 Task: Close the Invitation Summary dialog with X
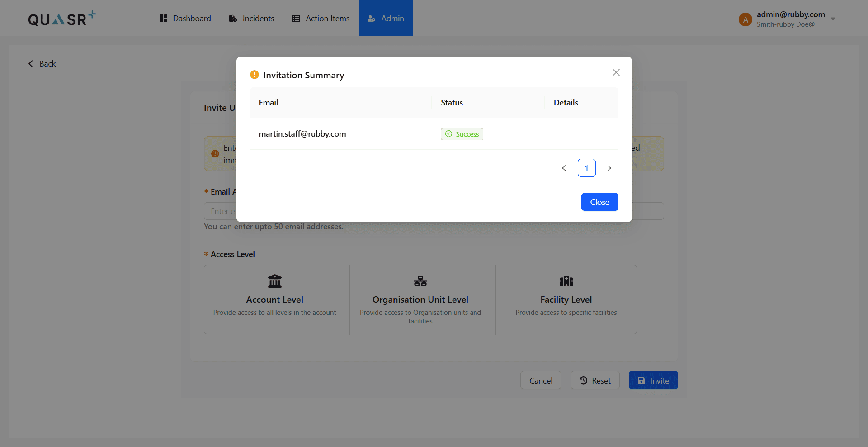(616, 72)
